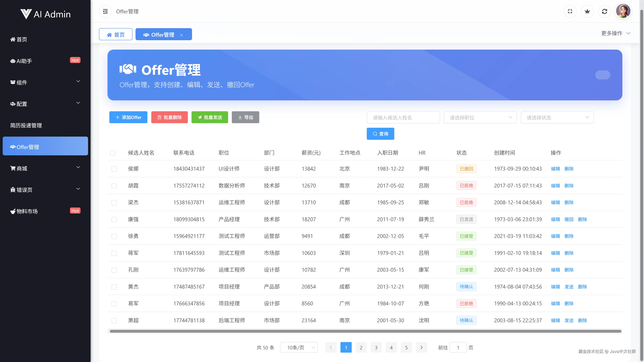Check the row checkbox for 侯娜
Image resolution: width=644 pixels, height=362 pixels.
pos(114,169)
